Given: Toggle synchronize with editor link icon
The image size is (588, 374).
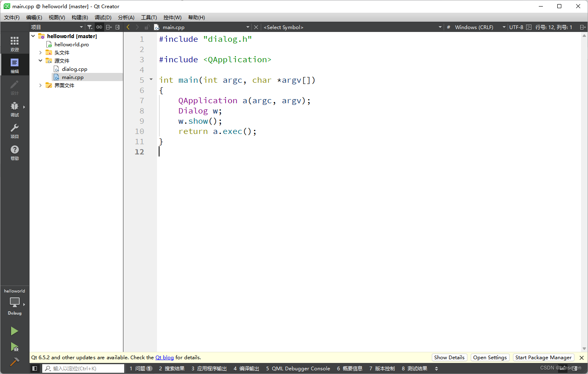Looking at the screenshot, I should (x=99, y=27).
